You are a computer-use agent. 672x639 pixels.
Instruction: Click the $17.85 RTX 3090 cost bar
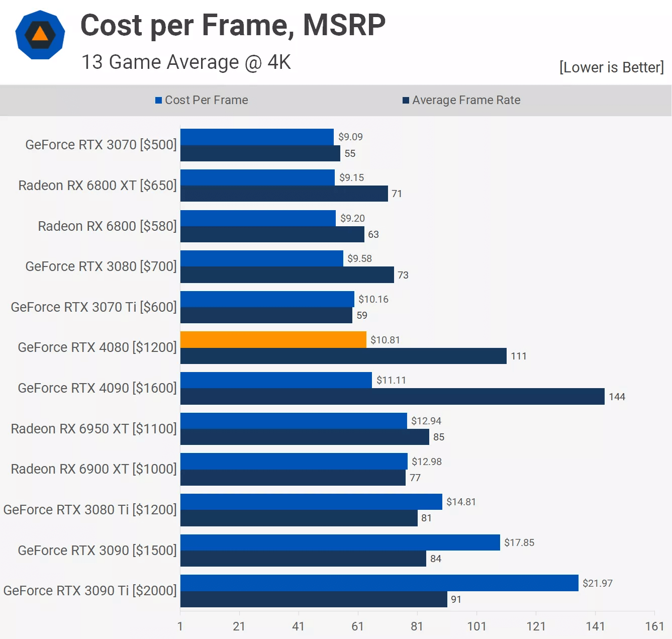(x=340, y=542)
